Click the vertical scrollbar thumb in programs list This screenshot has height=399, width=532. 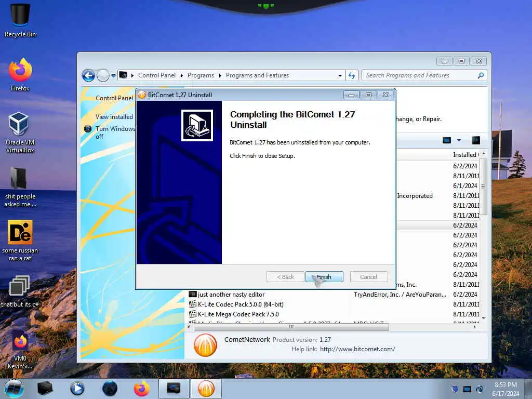[483, 187]
